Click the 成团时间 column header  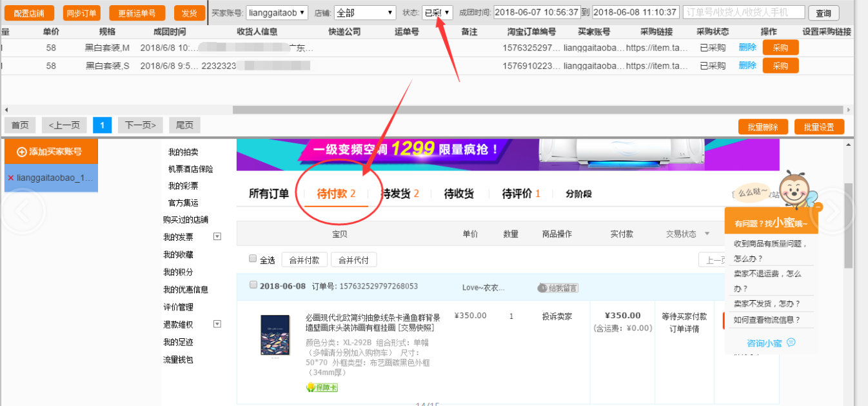tap(170, 32)
